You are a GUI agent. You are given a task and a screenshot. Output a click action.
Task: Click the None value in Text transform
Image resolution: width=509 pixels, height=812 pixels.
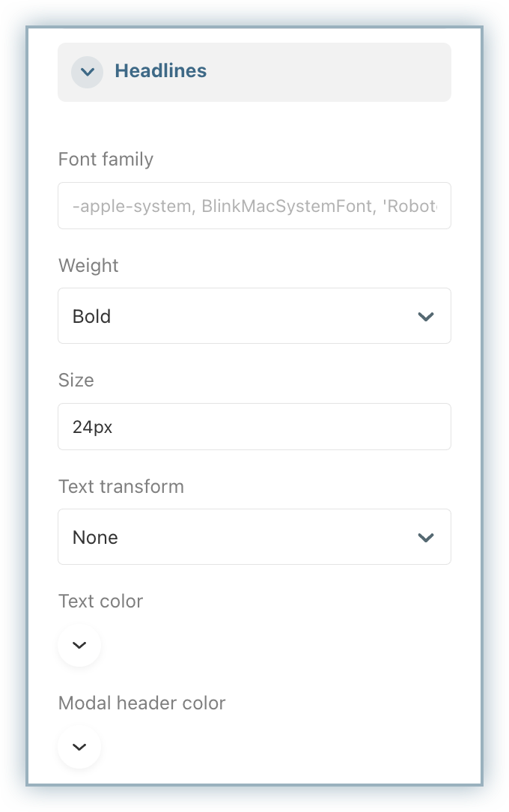(x=95, y=537)
